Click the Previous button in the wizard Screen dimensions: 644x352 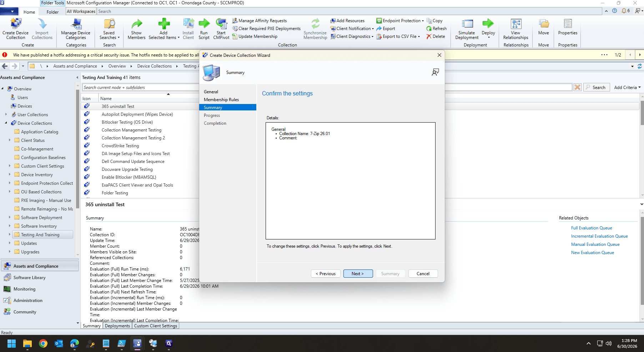(x=326, y=274)
